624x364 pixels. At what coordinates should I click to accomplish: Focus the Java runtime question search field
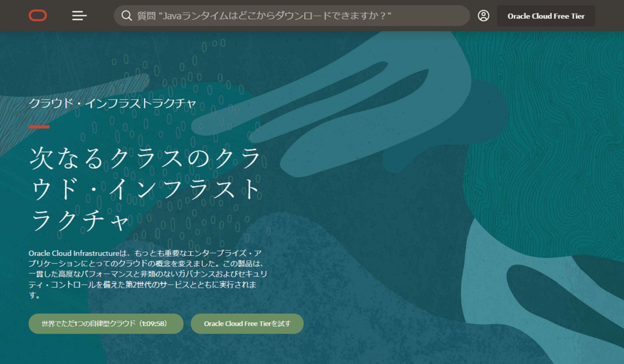[292, 16]
